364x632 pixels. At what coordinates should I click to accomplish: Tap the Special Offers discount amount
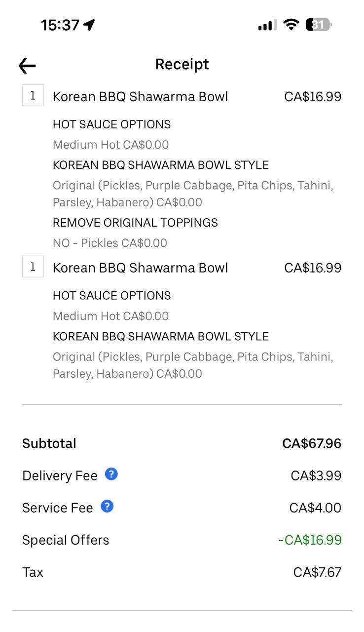click(310, 540)
